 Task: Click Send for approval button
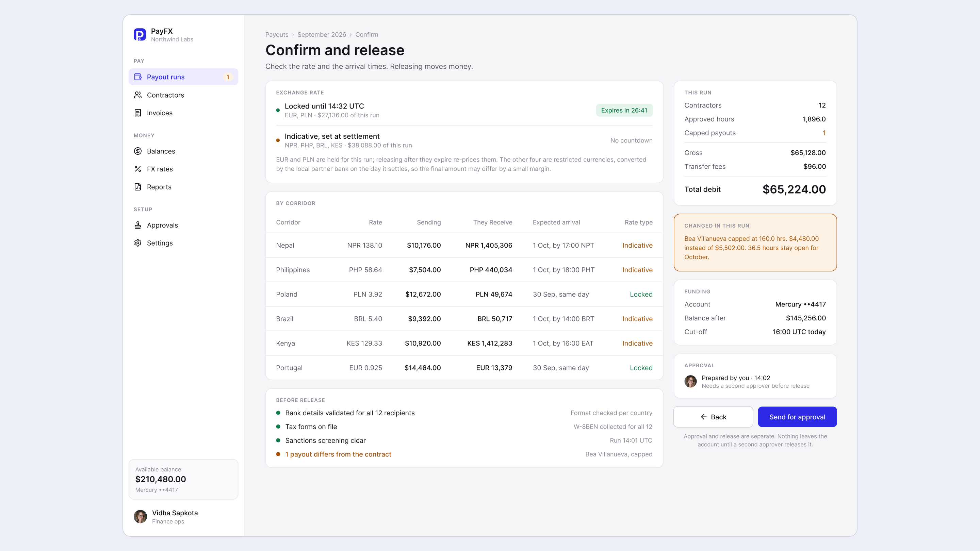pyautogui.click(x=797, y=417)
